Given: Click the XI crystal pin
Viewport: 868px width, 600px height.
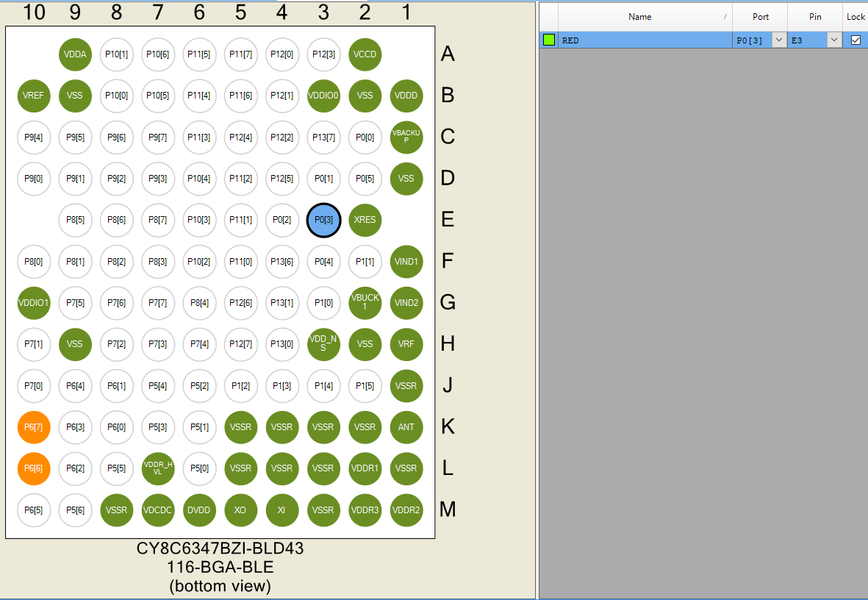Looking at the screenshot, I should [282, 510].
